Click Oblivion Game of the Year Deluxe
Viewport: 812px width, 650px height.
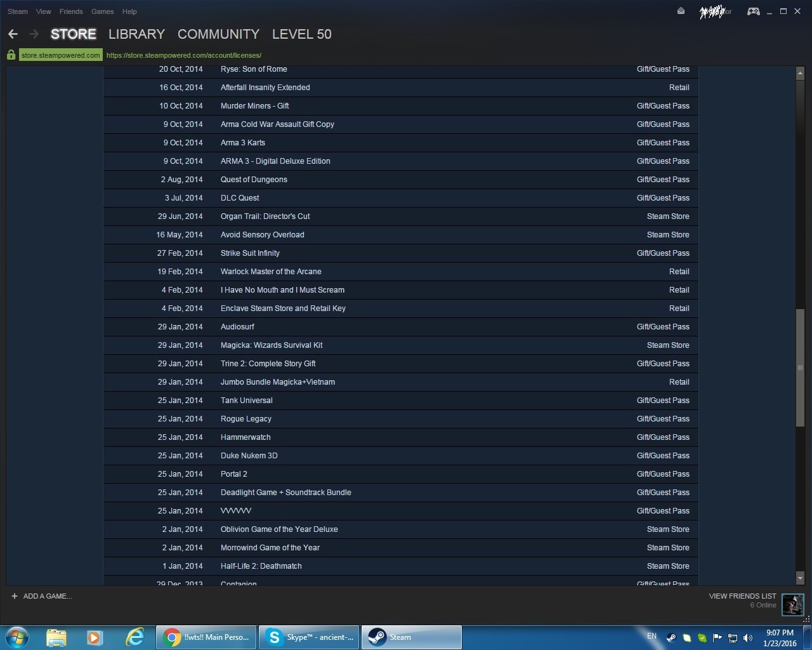[401, 529]
